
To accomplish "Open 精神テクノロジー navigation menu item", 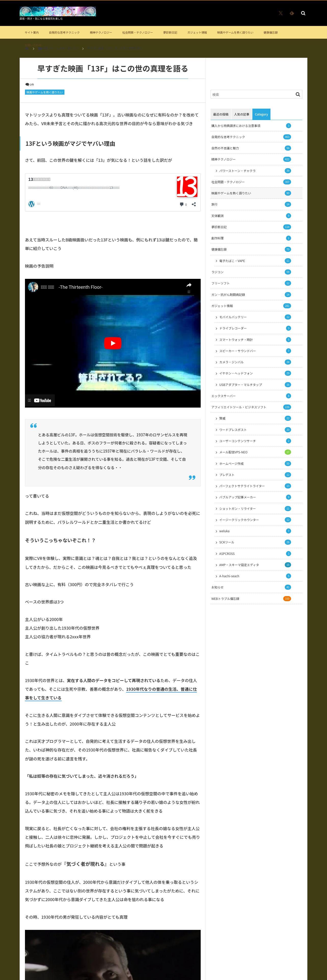I will 101,32.
